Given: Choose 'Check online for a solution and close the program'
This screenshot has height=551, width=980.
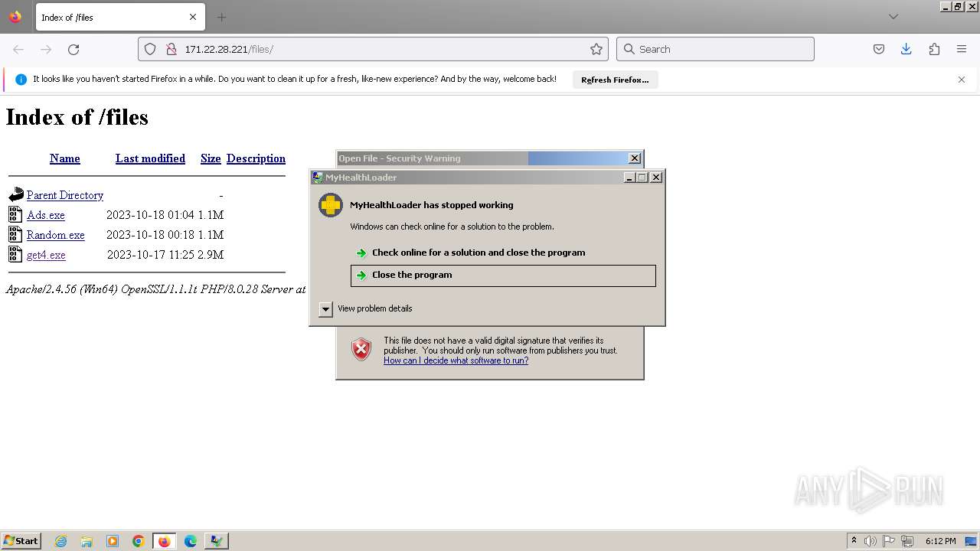Looking at the screenshot, I should (x=479, y=253).
